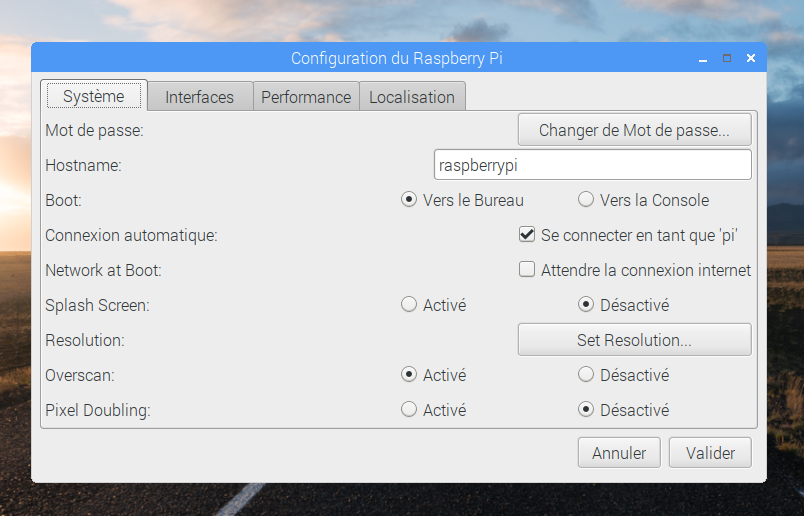Screen dimensions: 804x516
Task: Click the Pixel Doubling label
Action: (98, 410)
